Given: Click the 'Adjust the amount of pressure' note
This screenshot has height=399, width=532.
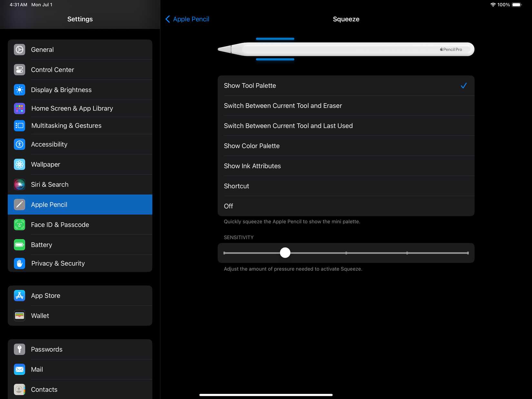Looking at the screenshot, I should [x=293, y=269].
